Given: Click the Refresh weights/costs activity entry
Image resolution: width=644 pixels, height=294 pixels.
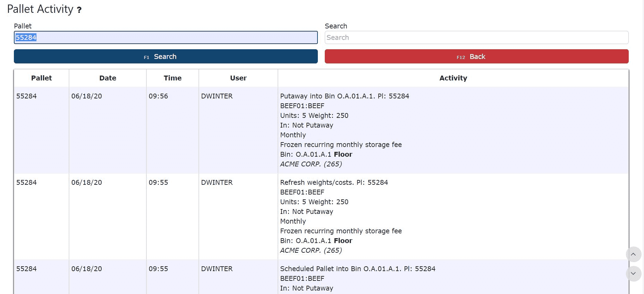Looking at the screenshot, I should pos(334,182).
